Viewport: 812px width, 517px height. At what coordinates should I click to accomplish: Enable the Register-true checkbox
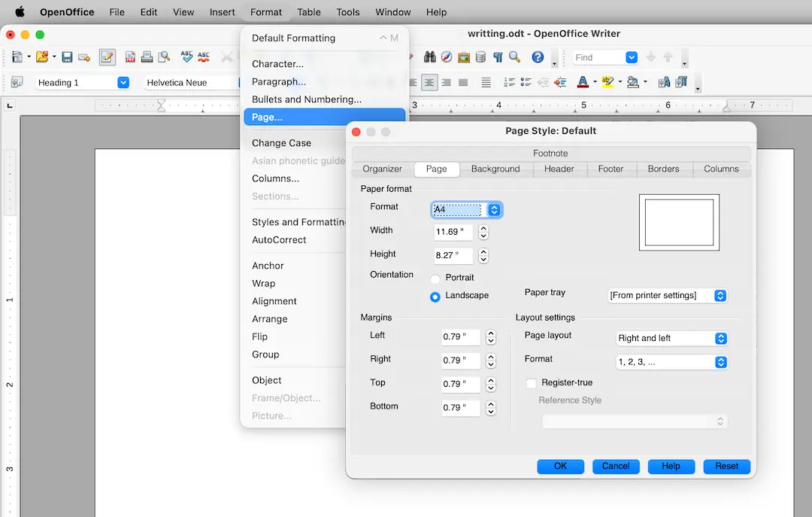tap(531, 383)
